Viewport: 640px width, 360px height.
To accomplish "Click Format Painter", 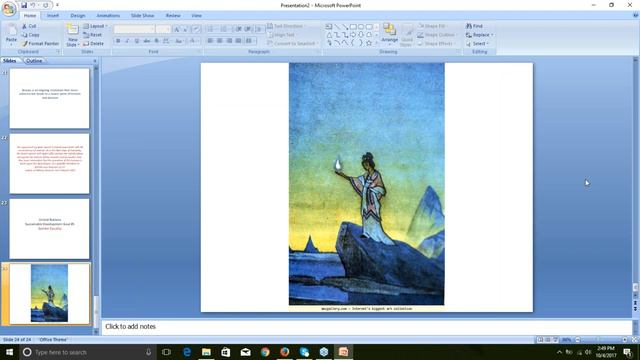I will (40, 43).
